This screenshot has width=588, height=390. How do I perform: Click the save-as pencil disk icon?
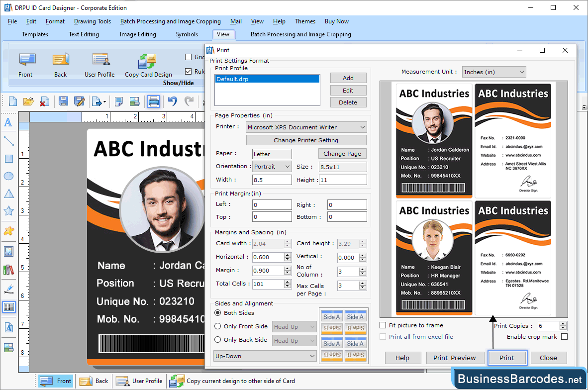pos(79,101)
